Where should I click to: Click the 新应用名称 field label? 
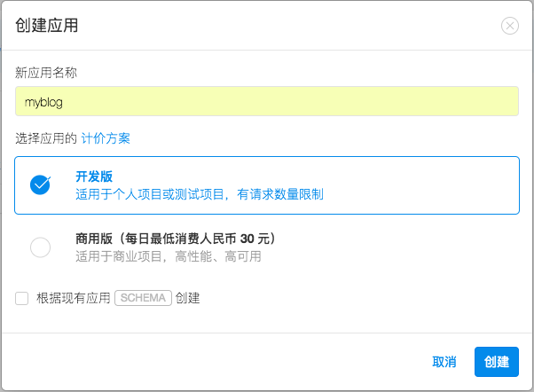[x=46, y=73]
